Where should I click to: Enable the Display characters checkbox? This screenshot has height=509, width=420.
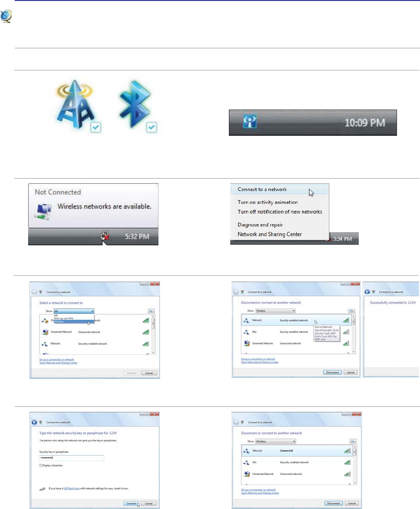(x=41, y=465)
